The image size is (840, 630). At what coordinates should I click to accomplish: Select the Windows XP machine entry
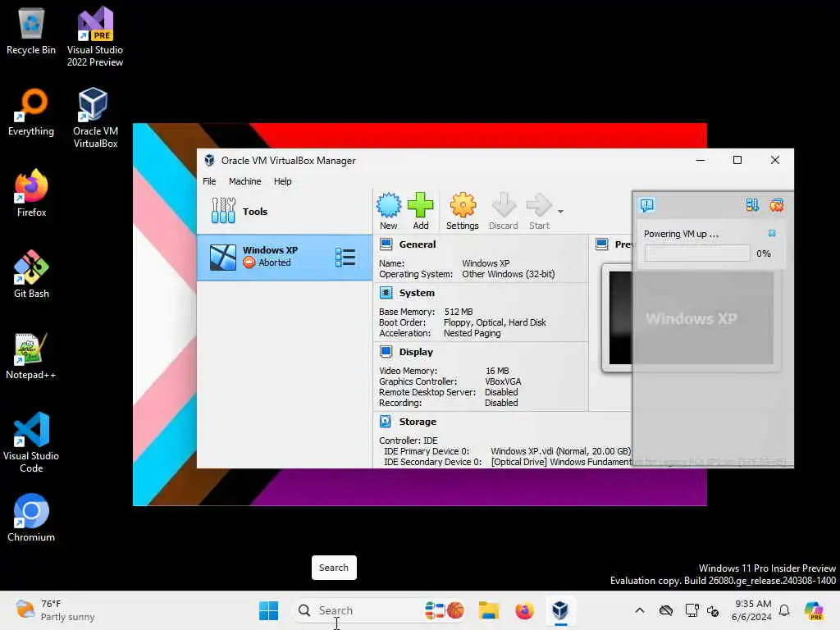click(285, 257)
